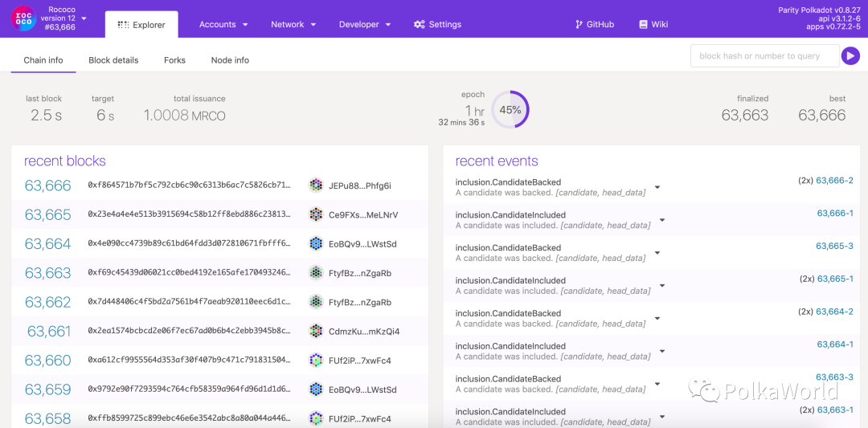Expand the CandidateBacked event 63,664-2

coord(657,319)
